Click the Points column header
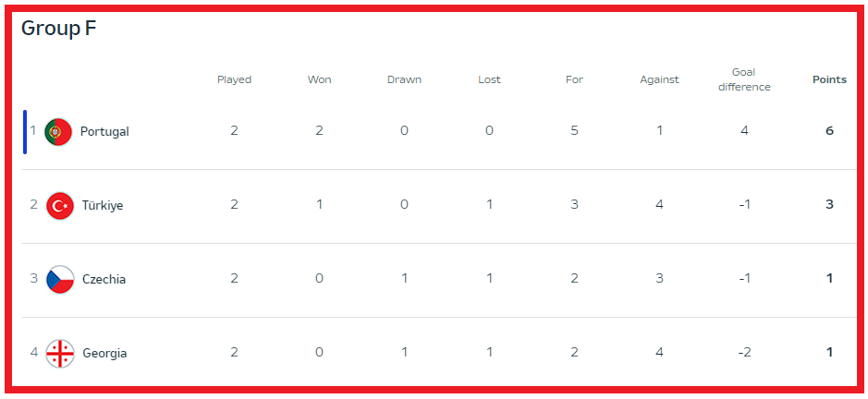This screenshot has width=868, height=399. [x=829, y=79]
